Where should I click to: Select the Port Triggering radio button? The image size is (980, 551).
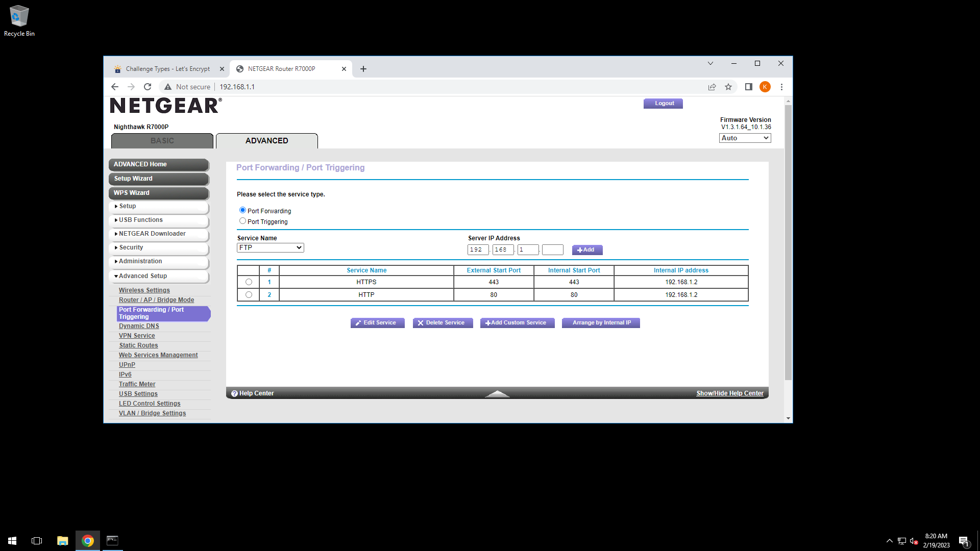[x=242, y=221]
